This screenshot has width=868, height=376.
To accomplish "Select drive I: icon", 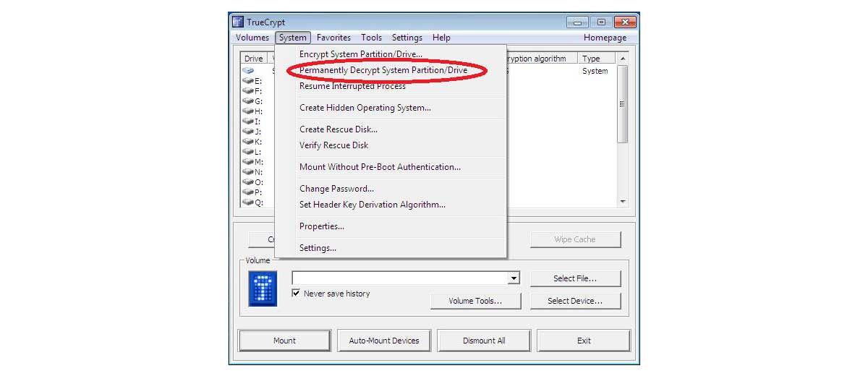I will 248,121.
